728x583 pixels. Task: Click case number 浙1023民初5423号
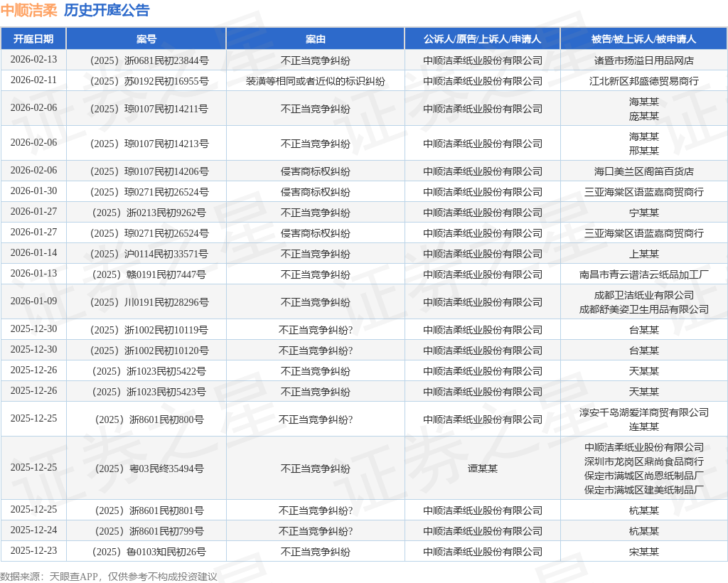click(149, 392)
